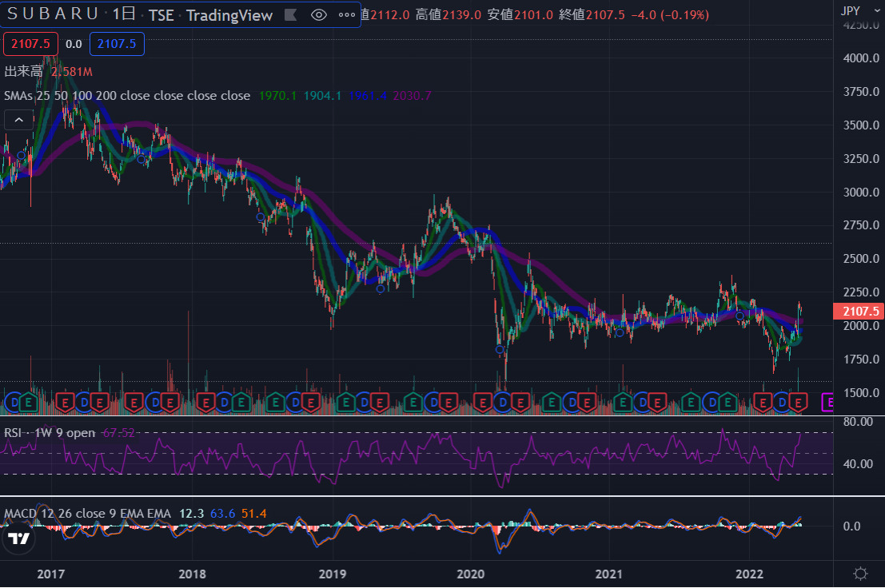Click the 4000.0 price axis label

(x=861, y=58)
